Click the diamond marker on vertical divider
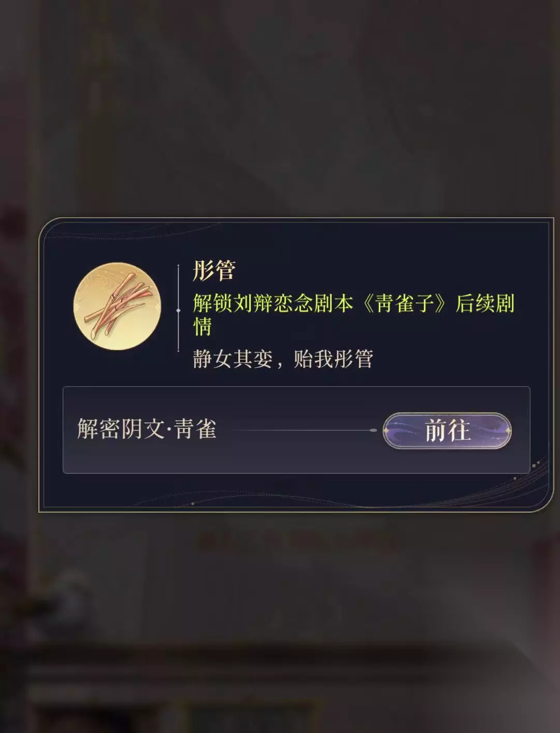This screenshot has width=560, height=733. (178, 310)
